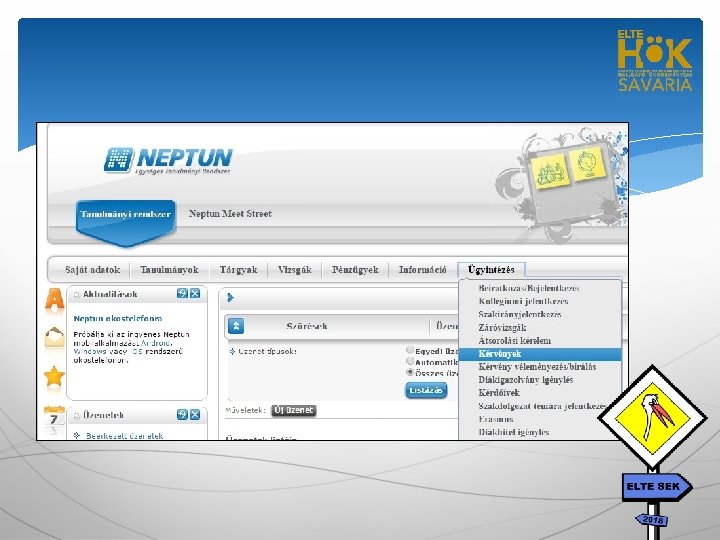The height and width of the screenshot is (540, 720).
Task: Close the Aktualitások panel
Action: click(195, 293)
